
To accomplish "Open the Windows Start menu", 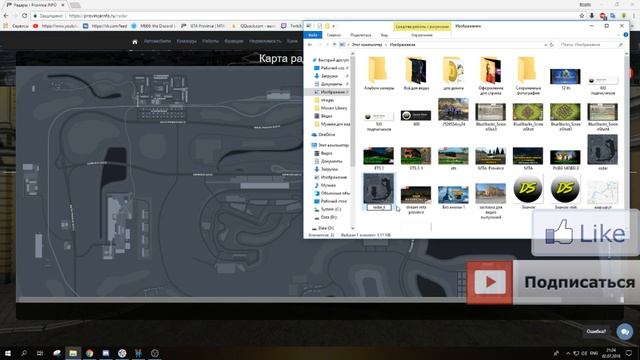I will (x=8, y=353).
